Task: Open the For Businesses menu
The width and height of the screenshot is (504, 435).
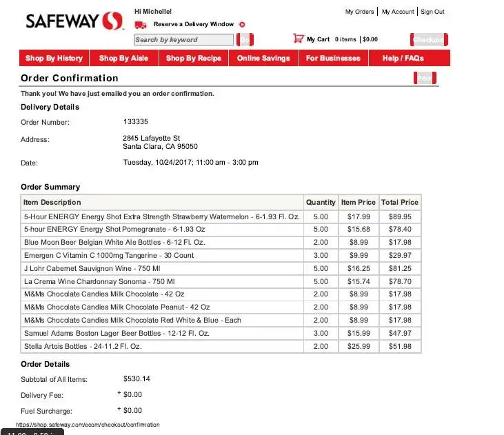Action: pos(333,58)
